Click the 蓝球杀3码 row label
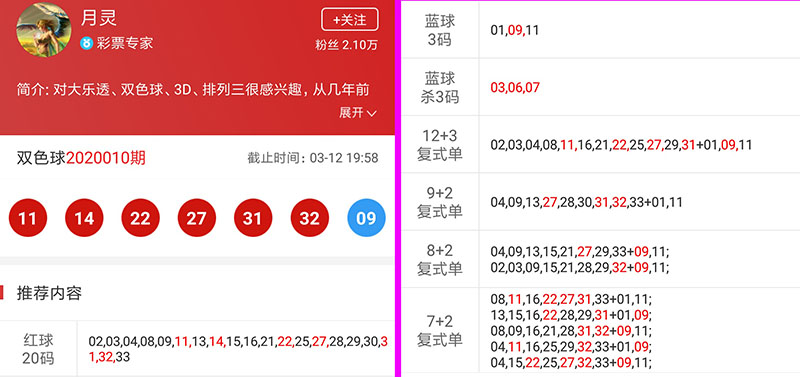Viewport: 800px width, 377px height. point(440,87)
